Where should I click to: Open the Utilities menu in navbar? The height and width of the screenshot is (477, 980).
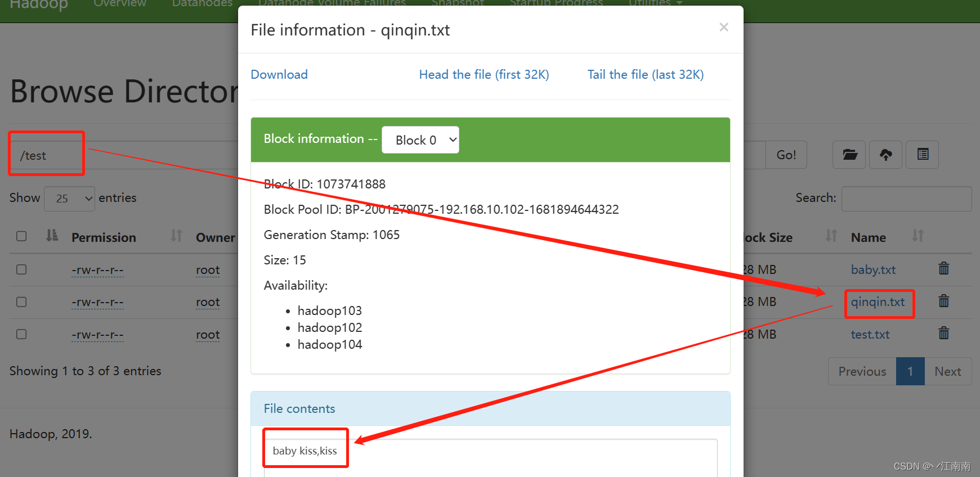coord(655,3)
